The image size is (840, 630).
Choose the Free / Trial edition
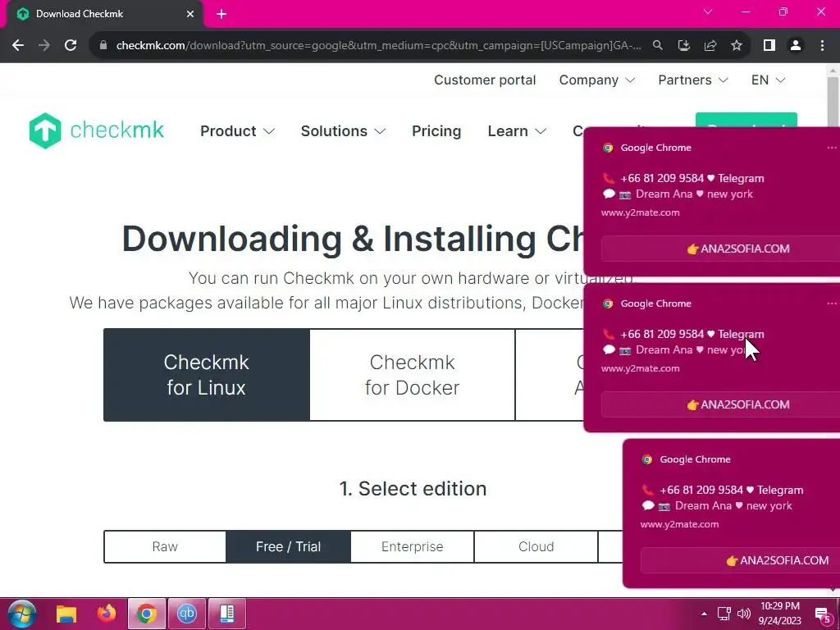click(288, 546)
